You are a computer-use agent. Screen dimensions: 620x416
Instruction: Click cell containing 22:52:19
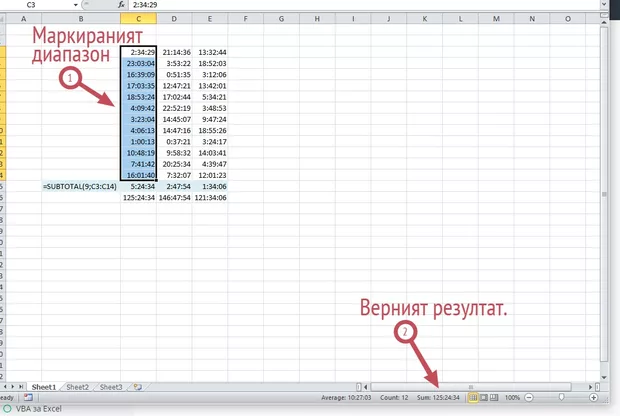pyautogui.click(x=174, y=108)
